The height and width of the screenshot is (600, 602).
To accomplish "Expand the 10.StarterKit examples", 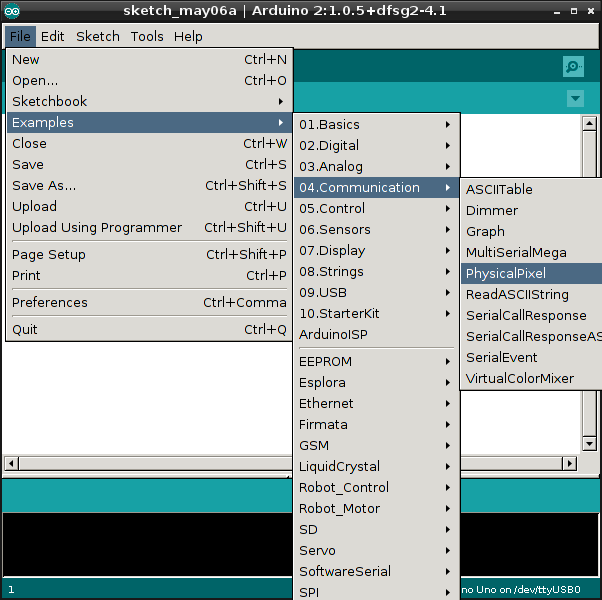I will (x=376, y=314).
